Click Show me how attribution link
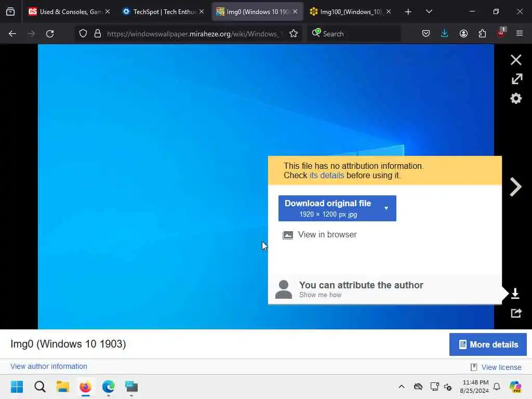Screen dimensions: 532x399 click(320, 295)
